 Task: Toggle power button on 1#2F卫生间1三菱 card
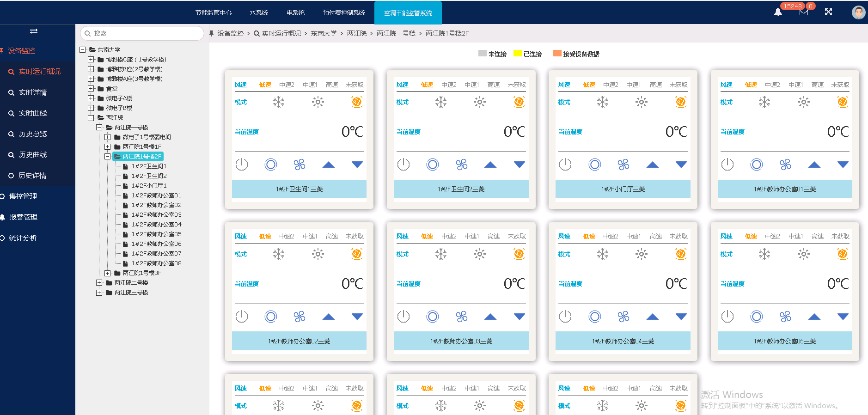point(242,165)
